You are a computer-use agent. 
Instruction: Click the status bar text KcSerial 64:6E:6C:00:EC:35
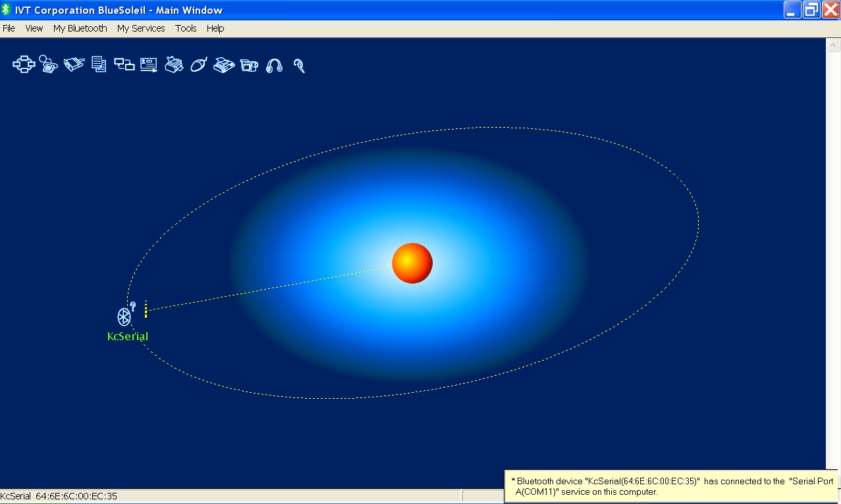pos(59,496)
